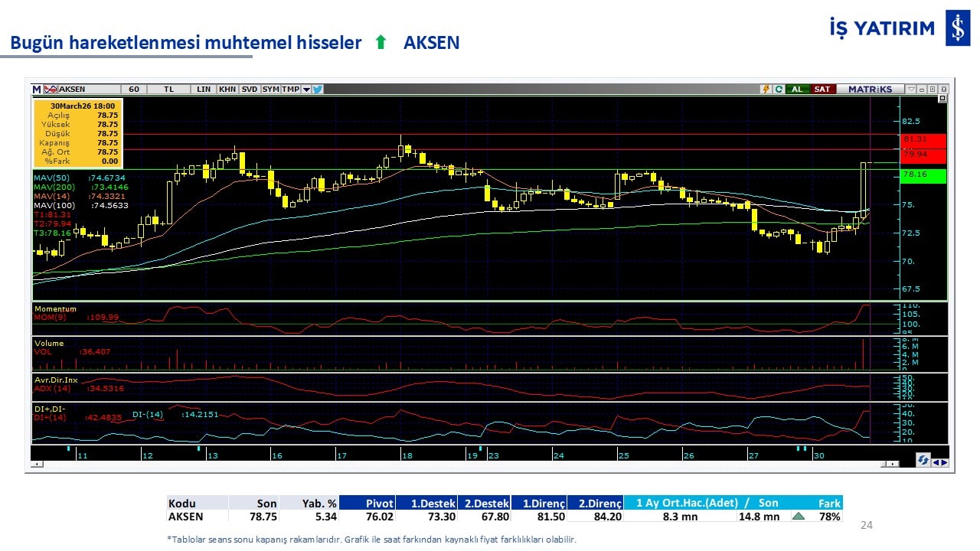Viewport: 980px width, 551px height.
Task: Select the TMP toolbar item
Action: tap(290, 90)
